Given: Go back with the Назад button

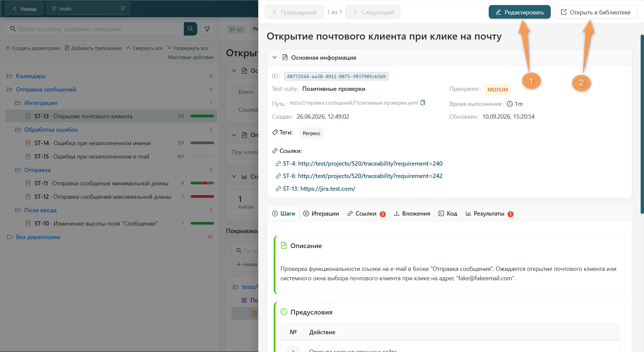Looking at the screenshot, I should tap(24, 8).
